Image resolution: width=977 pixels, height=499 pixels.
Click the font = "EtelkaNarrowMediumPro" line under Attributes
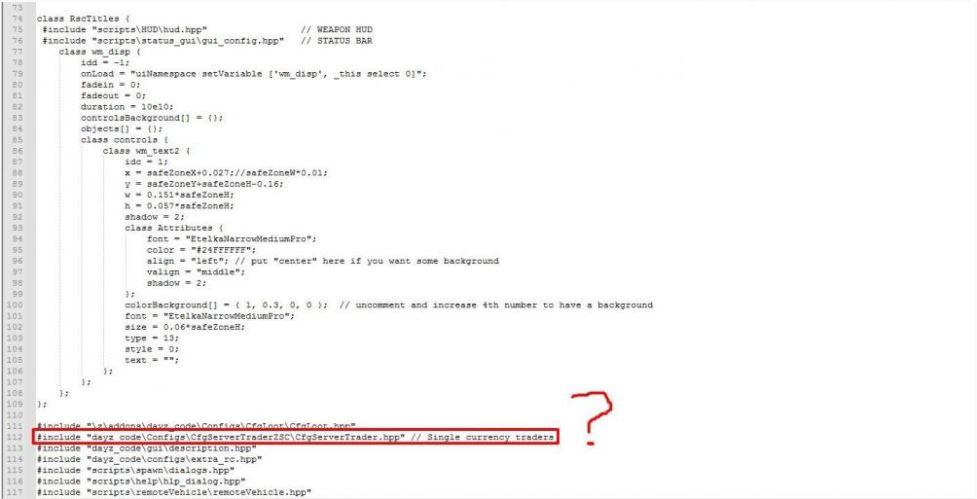[x=232, y=239]
